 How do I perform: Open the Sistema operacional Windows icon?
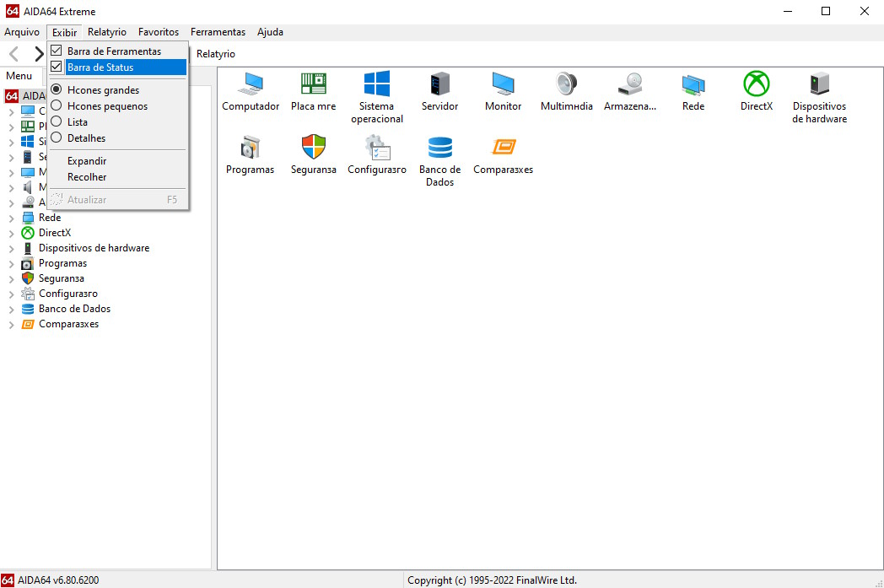376,84
